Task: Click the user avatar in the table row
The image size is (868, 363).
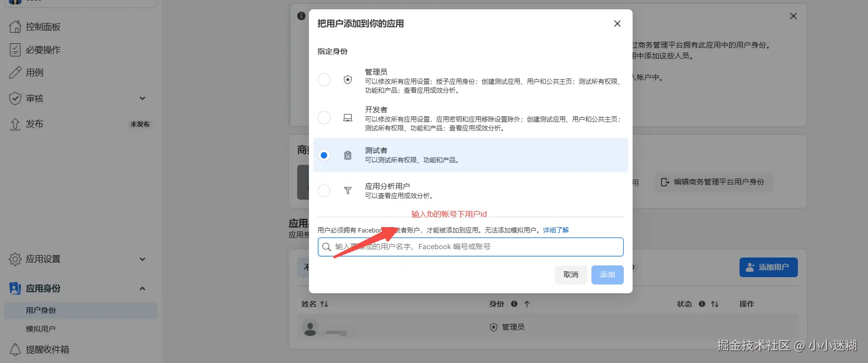Action: (310, 327)
